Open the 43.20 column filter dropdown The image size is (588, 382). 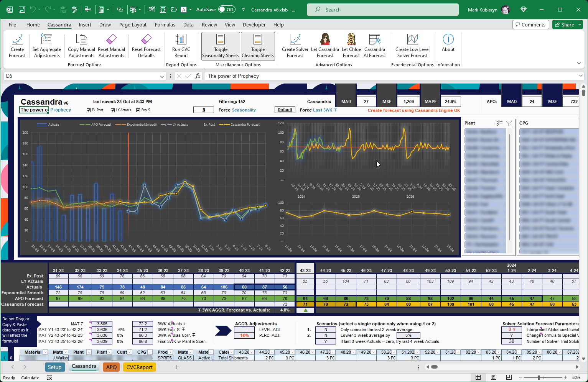coord(252,352)
